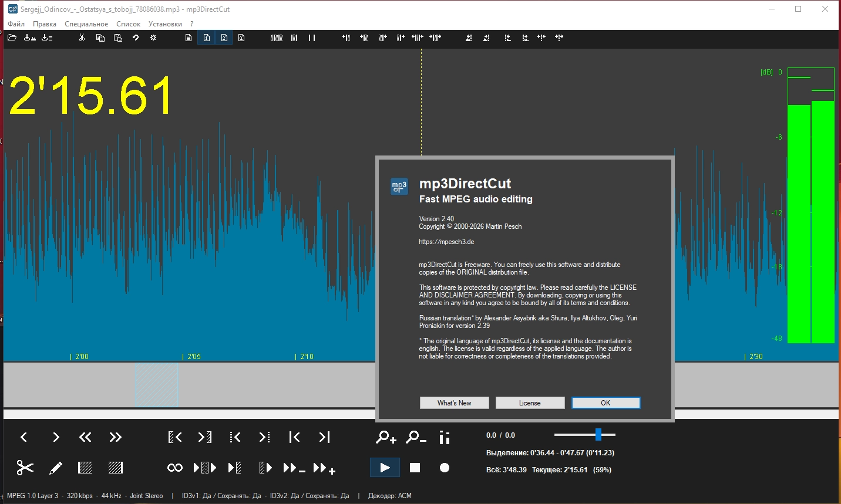The width and height of the screenshot is (841, 504).
Task: Open the Правка menu
Action: click(45, 24)
